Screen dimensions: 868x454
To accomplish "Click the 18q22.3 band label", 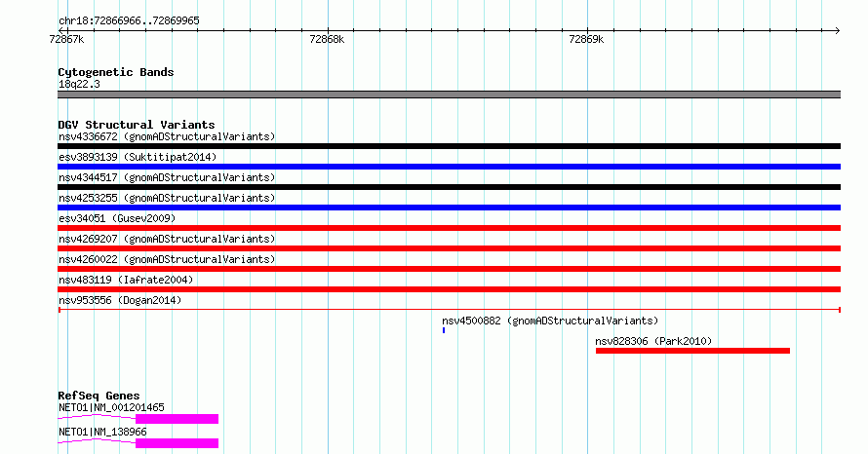I will (79, 85).
